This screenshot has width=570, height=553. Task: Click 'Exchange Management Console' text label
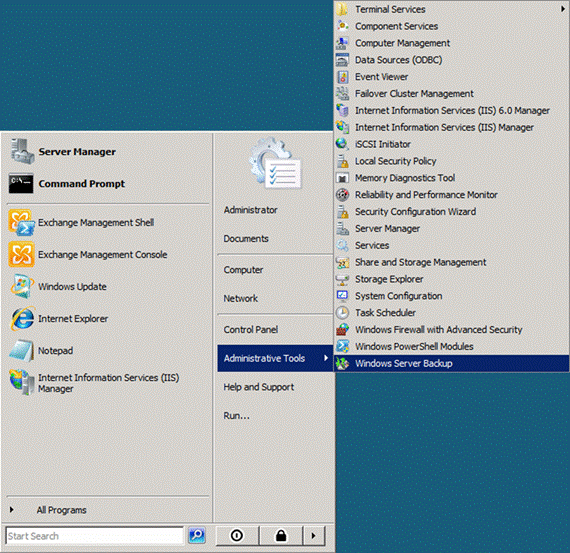(103, 255)
